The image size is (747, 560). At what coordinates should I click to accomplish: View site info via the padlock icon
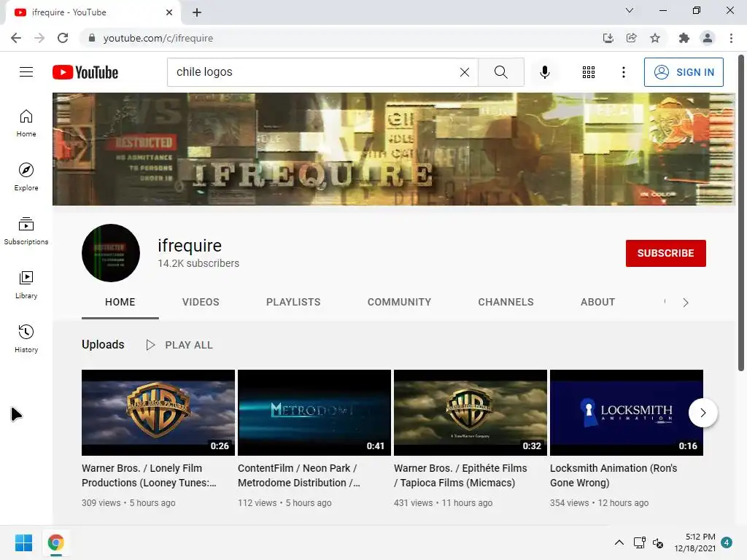(92, 38)
